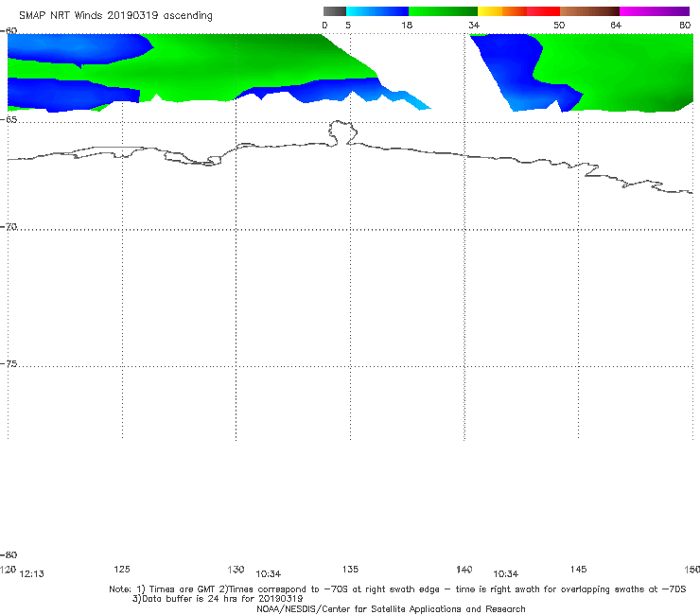Click the color bar label "64"
This screenshot has height=615, width=700.
(x=616, y=26)
